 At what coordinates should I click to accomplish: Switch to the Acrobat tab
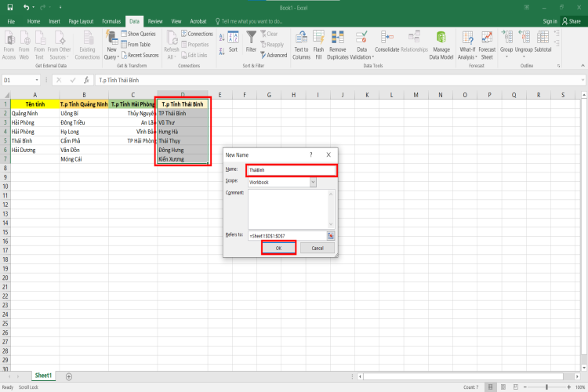(198, 21)
